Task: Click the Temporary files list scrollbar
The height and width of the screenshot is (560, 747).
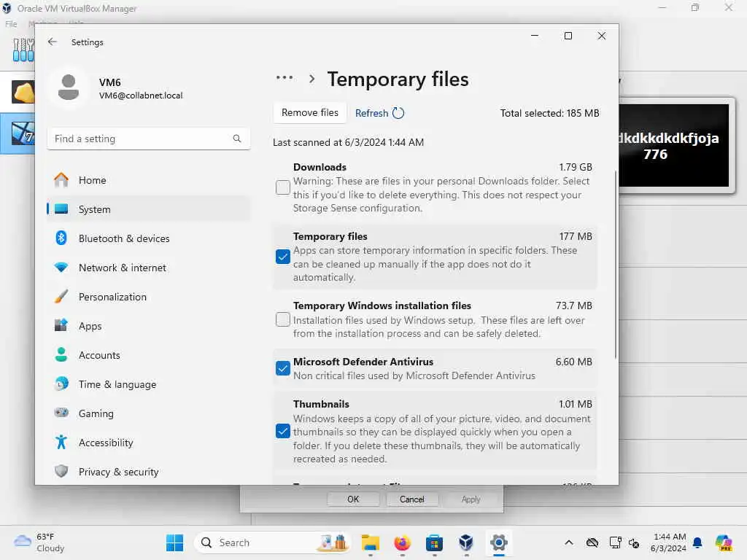Action: (616, 264)
